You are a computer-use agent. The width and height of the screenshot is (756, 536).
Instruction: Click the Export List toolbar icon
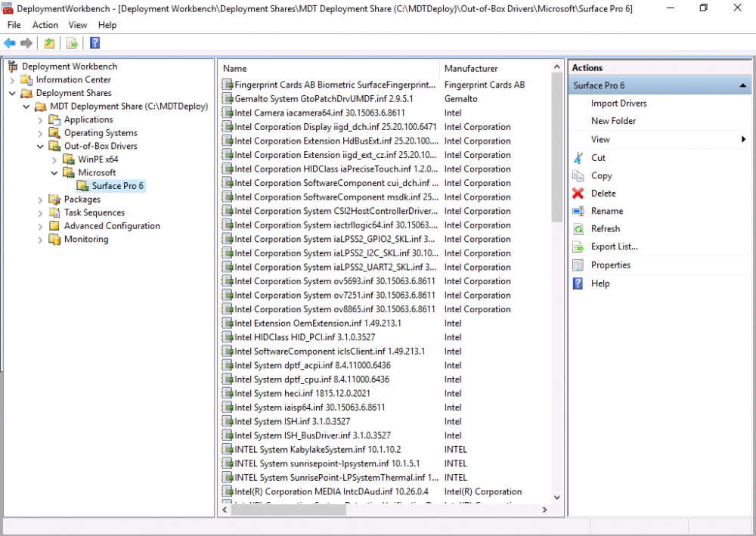click(x=73, y=43)
